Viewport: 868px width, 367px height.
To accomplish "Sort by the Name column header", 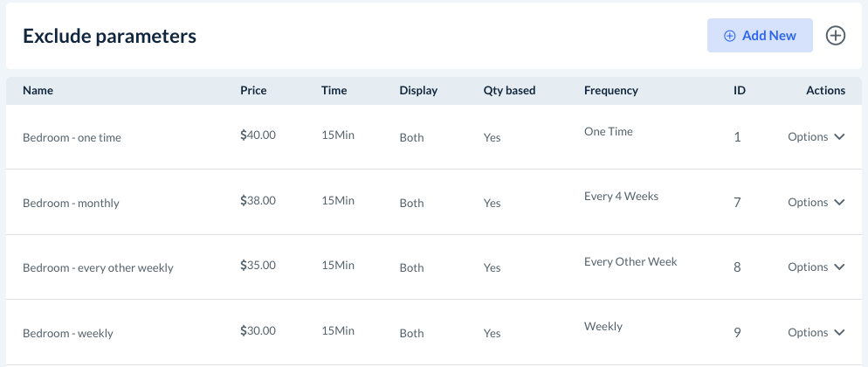I will coord(38,91).
